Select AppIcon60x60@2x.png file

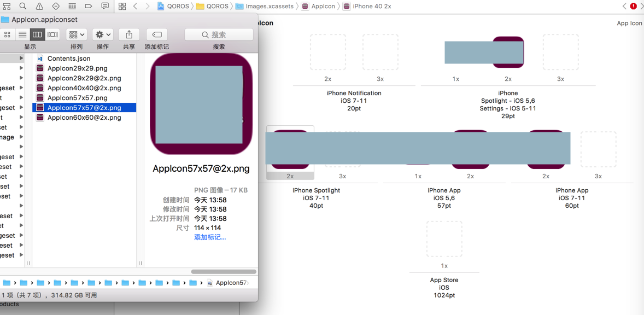84,118
